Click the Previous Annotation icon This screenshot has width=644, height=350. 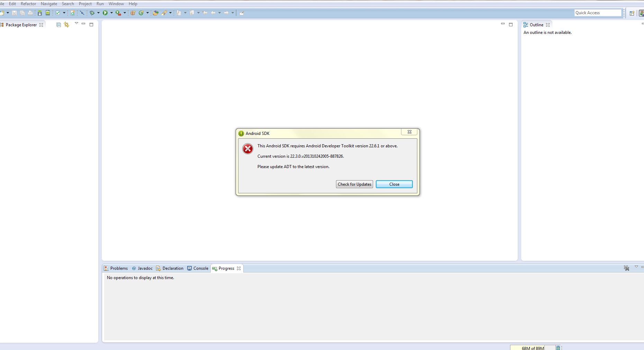[192, 13]
